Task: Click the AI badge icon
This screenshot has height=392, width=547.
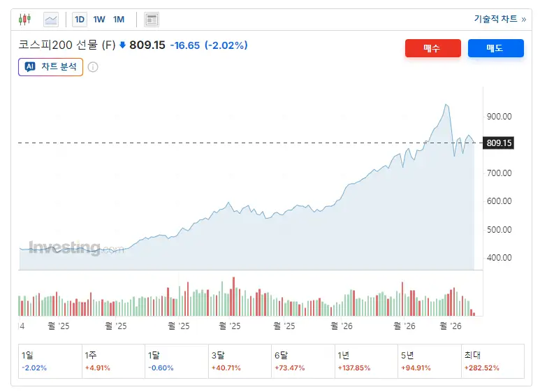Action: point(30,67)
